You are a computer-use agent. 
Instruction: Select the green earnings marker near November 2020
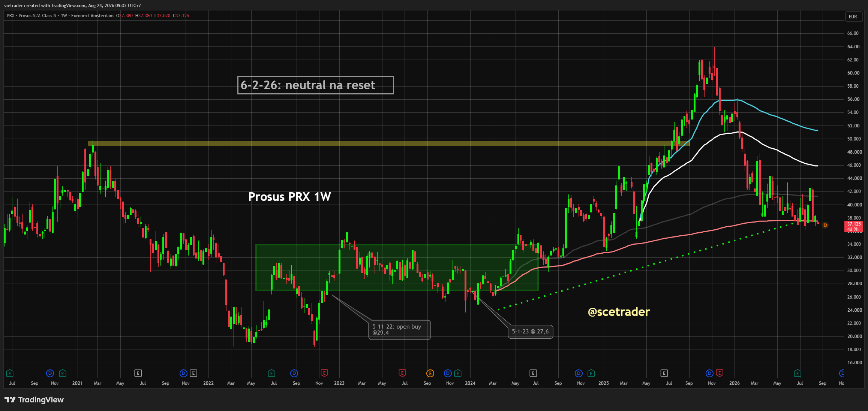click(63, 373)
